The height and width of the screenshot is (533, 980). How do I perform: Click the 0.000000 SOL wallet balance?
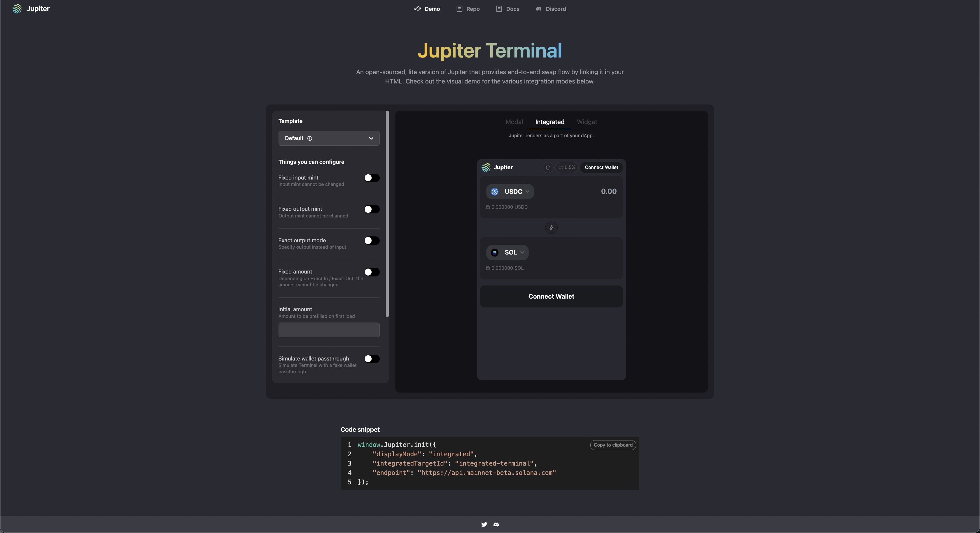tap(505, 268)
